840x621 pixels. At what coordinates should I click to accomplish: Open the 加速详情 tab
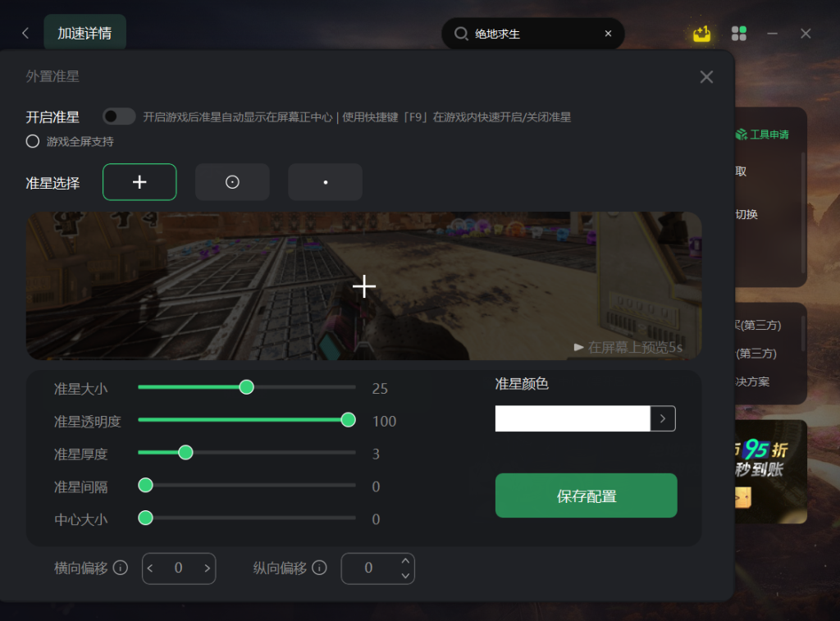(x=84, y=33)
